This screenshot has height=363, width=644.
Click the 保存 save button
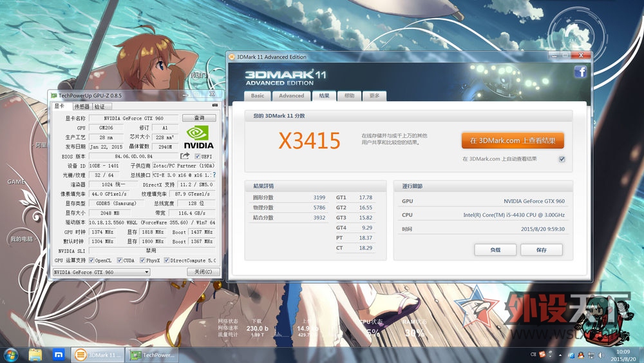542,250
